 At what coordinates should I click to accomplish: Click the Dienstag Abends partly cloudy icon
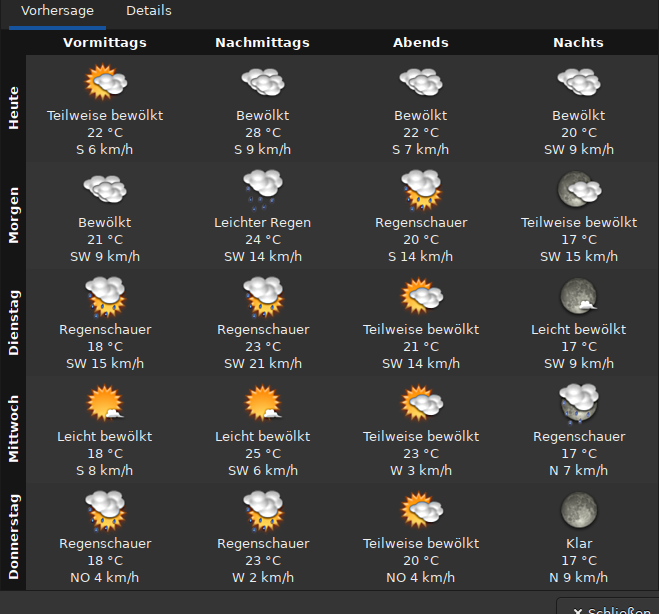[421, 296]
